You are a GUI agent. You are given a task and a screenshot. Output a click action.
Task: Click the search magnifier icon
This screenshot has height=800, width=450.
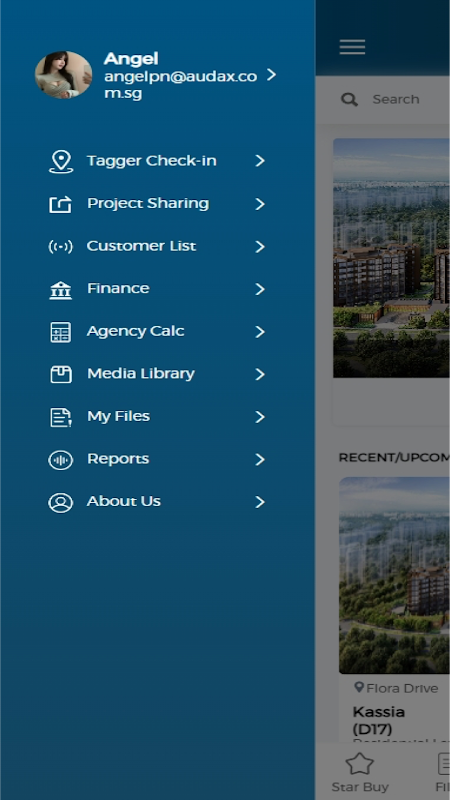click(349, 99)
